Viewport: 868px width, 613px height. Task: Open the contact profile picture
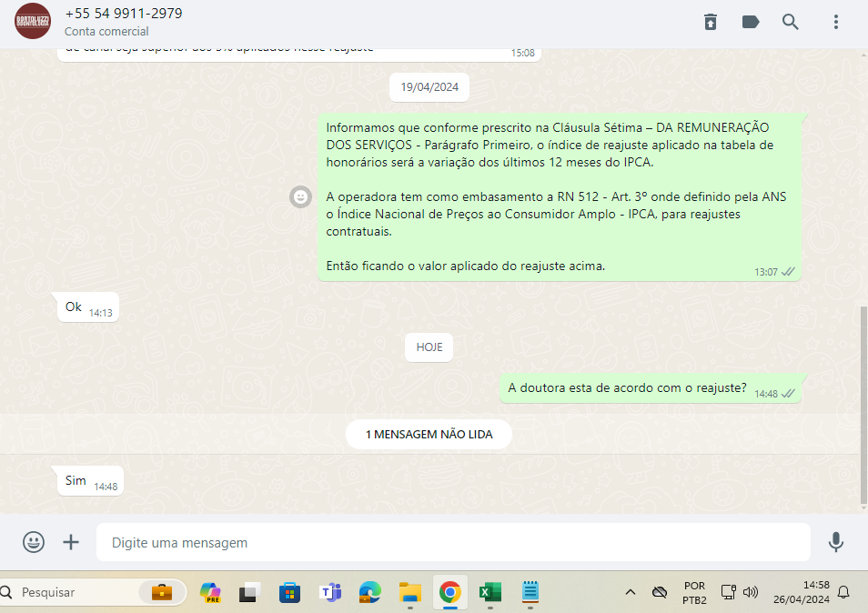point(32,21)
